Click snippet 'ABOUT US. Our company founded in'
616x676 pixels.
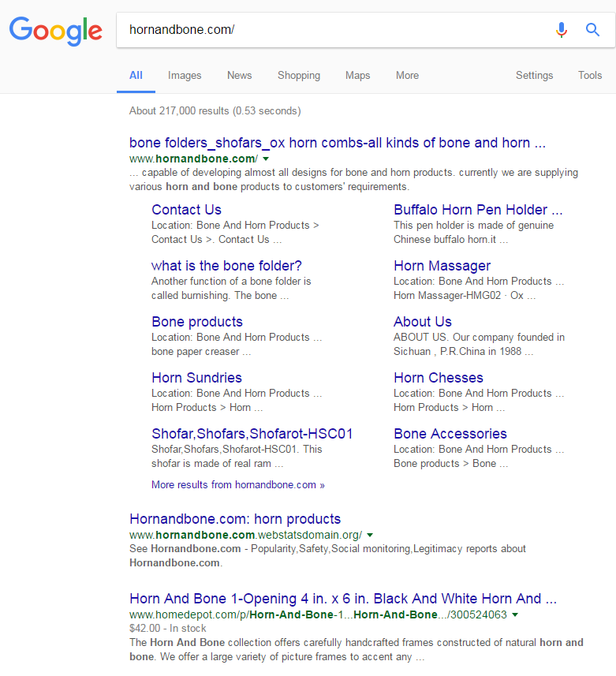479,337
